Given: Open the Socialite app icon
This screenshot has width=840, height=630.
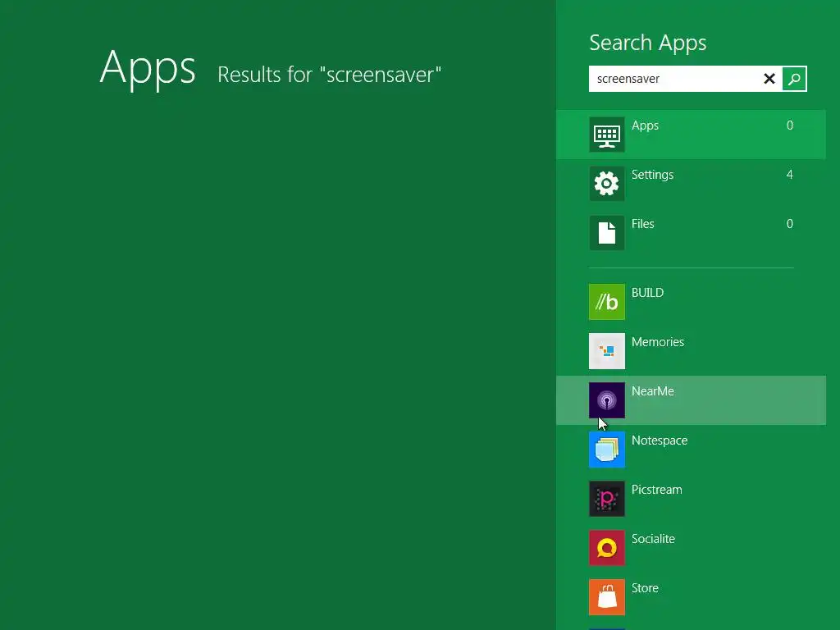Looking at the screenshot, I should [x=606, y=548].
